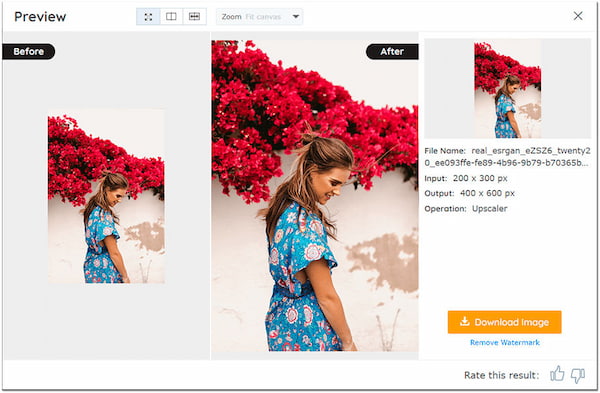Click the After label badge
Viewport: 600px width, 393px height.
[x=392, y=51]
